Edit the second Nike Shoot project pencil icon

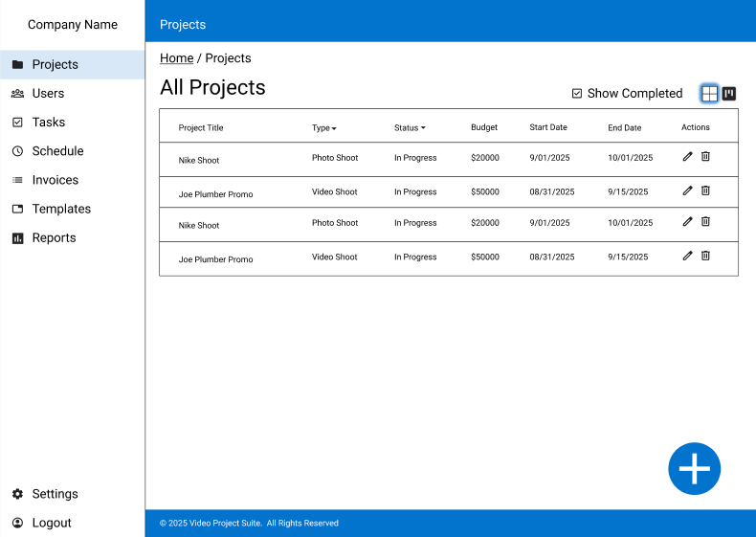[x=687, y=221]
